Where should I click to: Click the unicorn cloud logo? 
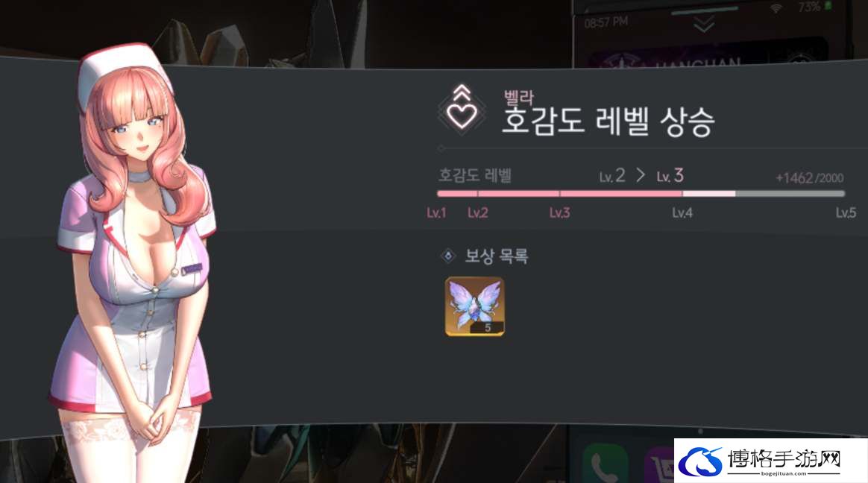[700, 461]
